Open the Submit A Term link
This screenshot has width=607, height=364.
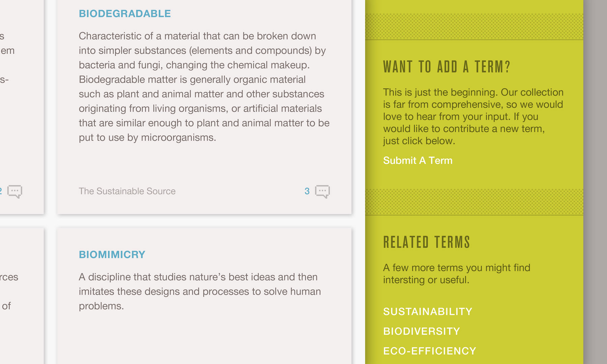417,161
